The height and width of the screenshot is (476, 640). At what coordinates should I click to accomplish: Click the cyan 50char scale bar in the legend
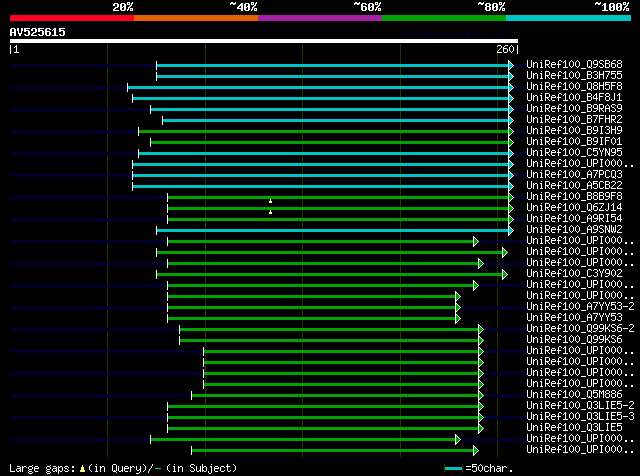click(x=453, y=469)
